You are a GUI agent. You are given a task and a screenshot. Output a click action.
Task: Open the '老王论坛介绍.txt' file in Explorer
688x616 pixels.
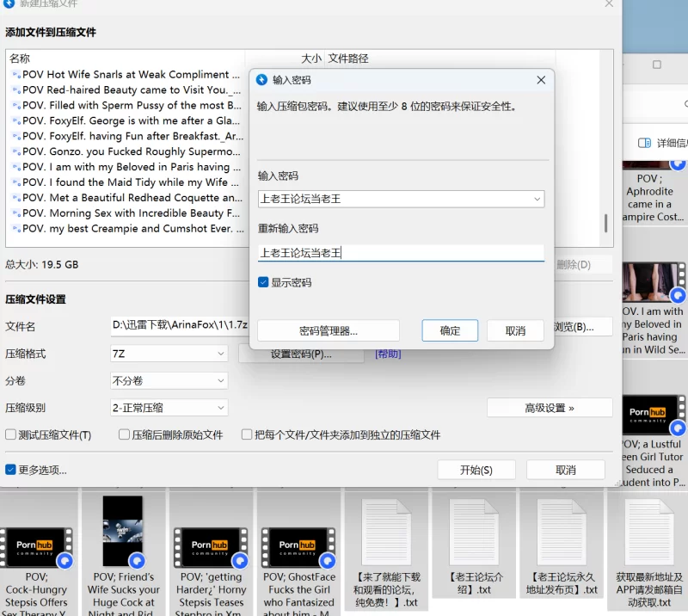[x=474, y=546]
